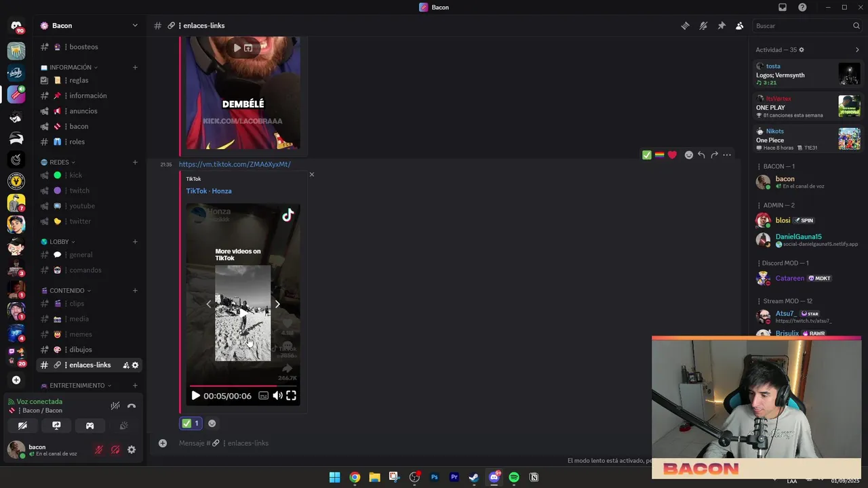The width and height of the screenshot is (868, 488).
Task: Collapse the LOBBY category
Action: pyautogui.click(x=58, y=242)
